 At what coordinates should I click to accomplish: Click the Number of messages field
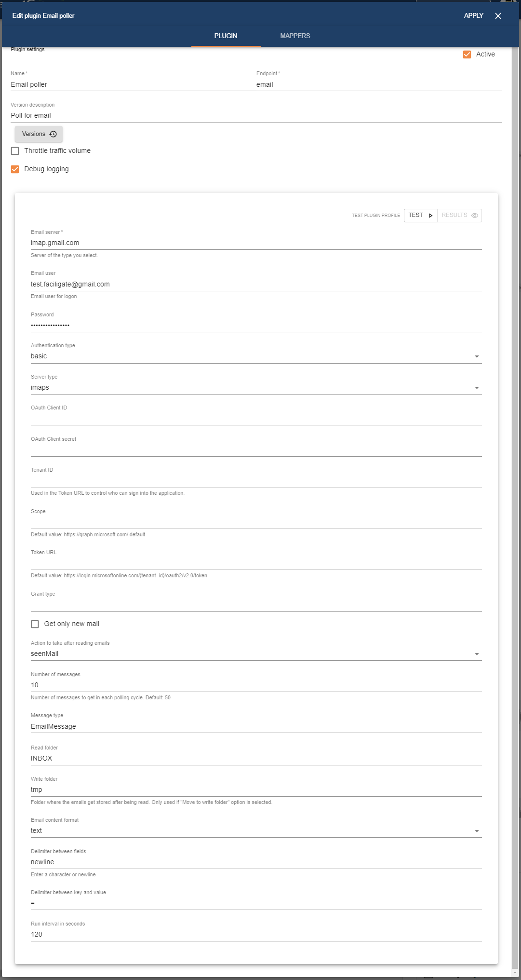click(x=255, y=685)
